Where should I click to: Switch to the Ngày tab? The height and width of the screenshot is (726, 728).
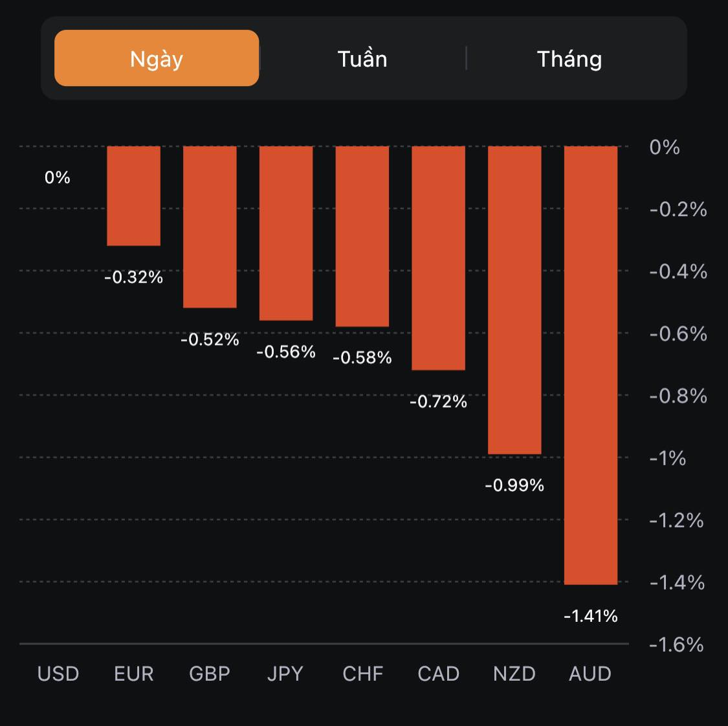coord(157,58)
